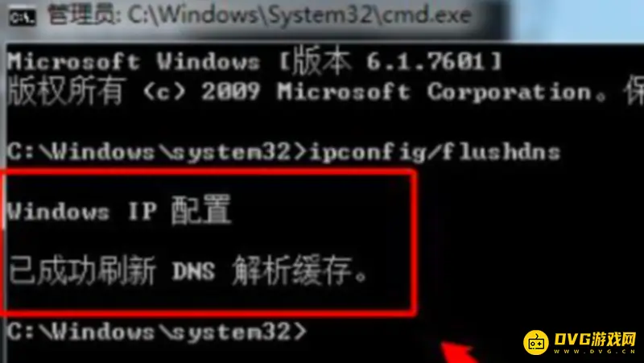Viewport: 644px width, 363px height.
Task: Click the Microsoft Windows version text
Action: [x=254, y=62]
